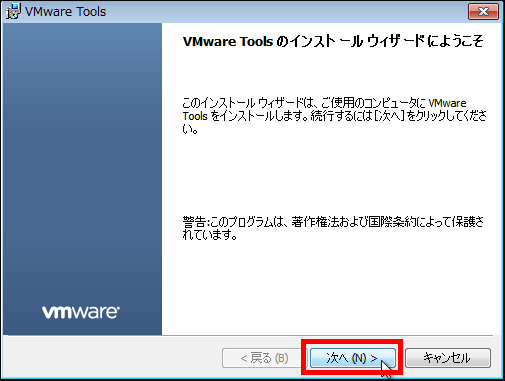Image resolution: width=505 pixels, height=381 pixels.
Task: Click the vmware logo in the side banner
Action: pyautogui.click(x=81, y=312)
